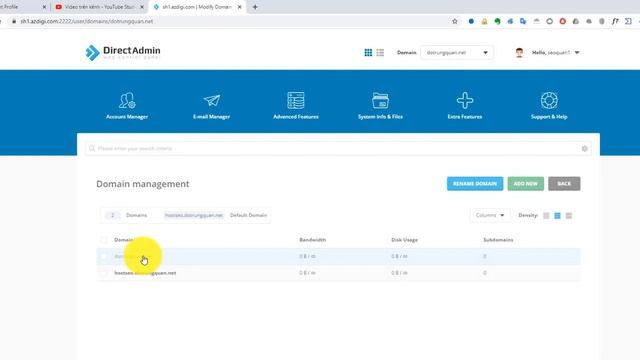
Task: Click the BACK button
Action: (564, 184)
